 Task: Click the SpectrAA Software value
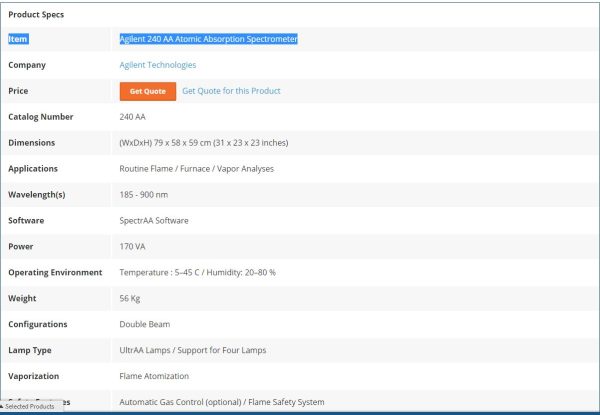pyautogui.click(x=153, y=220)
